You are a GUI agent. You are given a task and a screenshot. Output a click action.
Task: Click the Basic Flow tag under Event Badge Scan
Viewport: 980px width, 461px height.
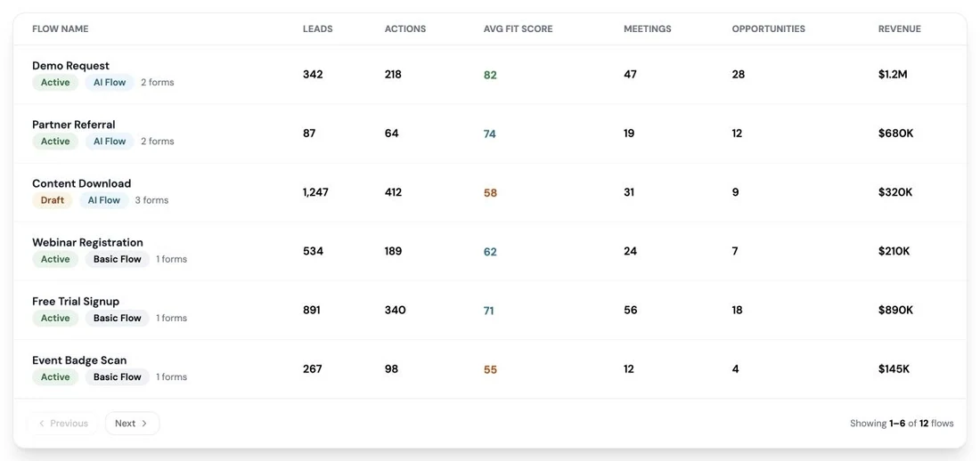[117, 376]
